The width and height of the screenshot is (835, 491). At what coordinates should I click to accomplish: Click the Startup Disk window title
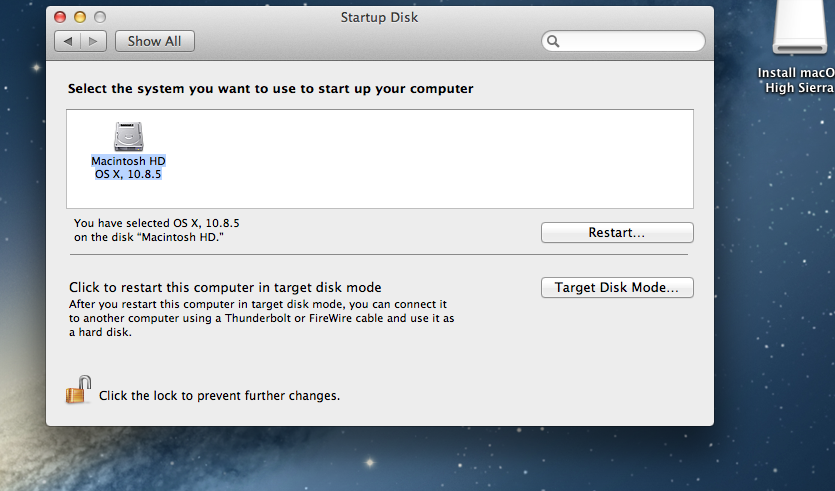380,17
